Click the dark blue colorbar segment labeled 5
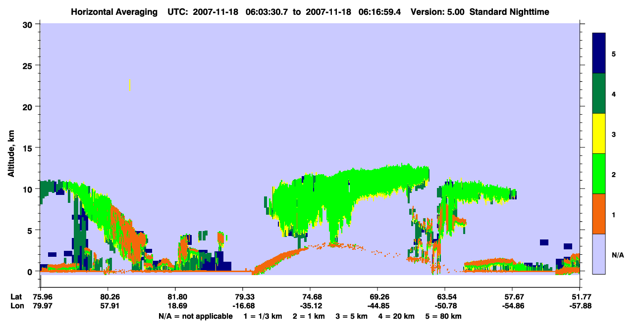644x330 pixels. pos(599,53)
